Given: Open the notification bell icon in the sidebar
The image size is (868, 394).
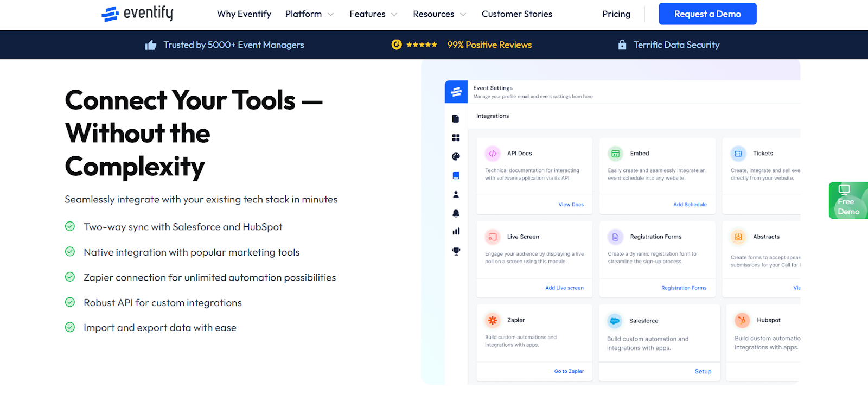Looking at the screenshot, I should pyautogui.click(x=456, y=213).
